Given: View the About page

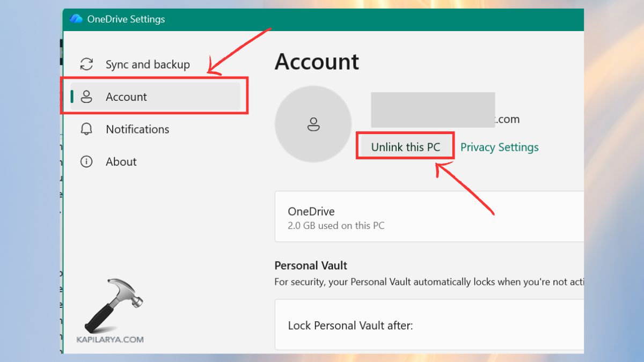Looking at the screenshot, I should [x=121, y=161].
